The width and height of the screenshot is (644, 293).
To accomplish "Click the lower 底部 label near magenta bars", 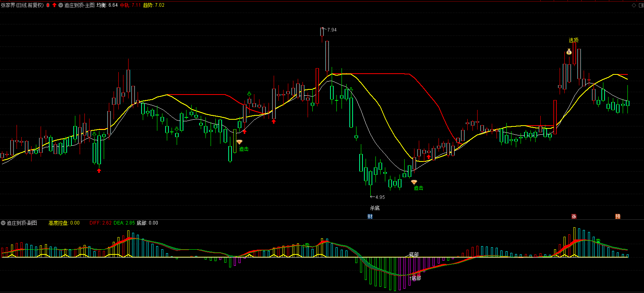I will tap(416, 278).
